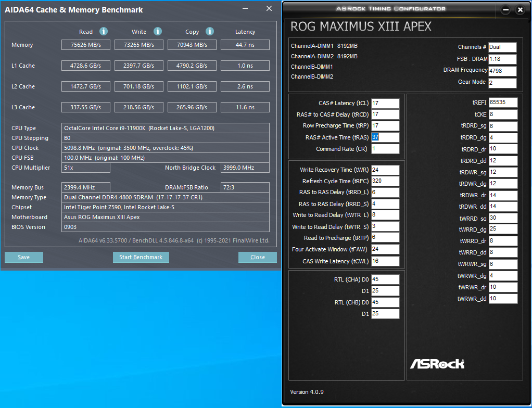Click the tWTR_L value field
The image size is (532, 408).
point(385,215)
